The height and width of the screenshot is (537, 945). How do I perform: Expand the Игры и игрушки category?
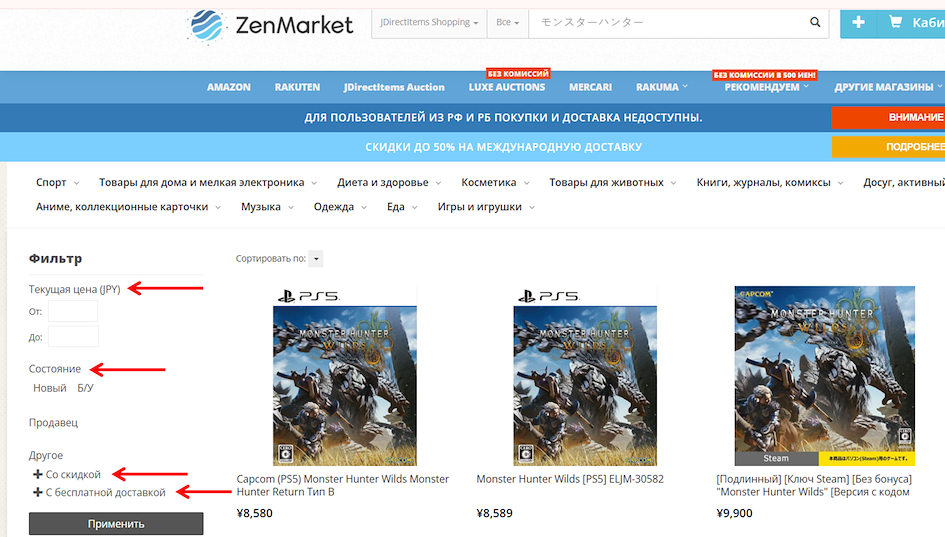486,207
